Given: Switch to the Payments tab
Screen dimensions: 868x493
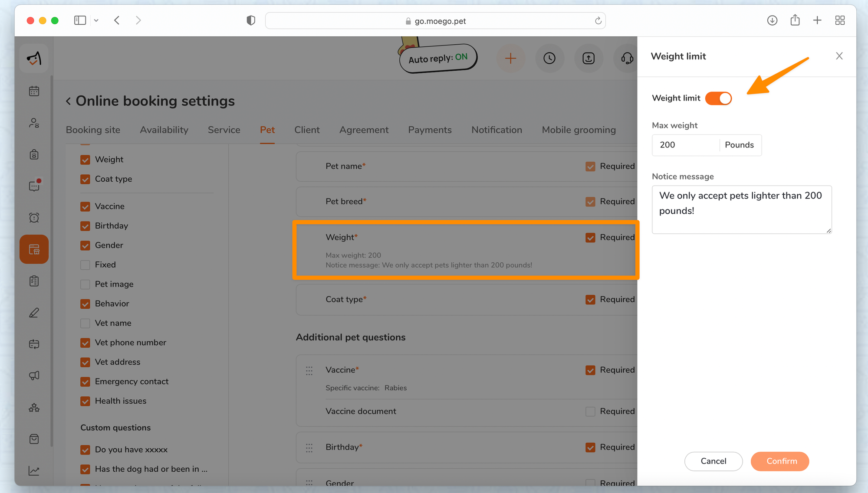Looking at the screenshot, I should point(430,130).
